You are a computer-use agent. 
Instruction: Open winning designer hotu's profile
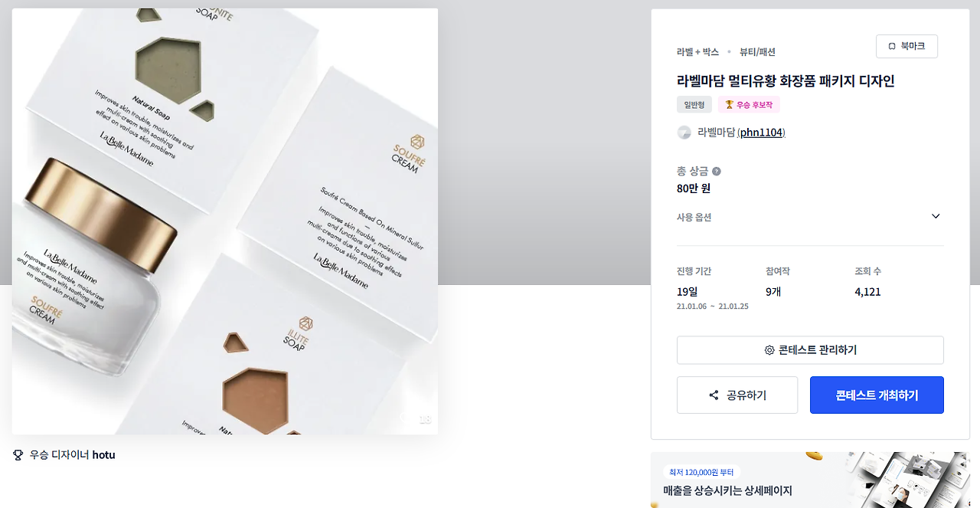pos(103,455)
